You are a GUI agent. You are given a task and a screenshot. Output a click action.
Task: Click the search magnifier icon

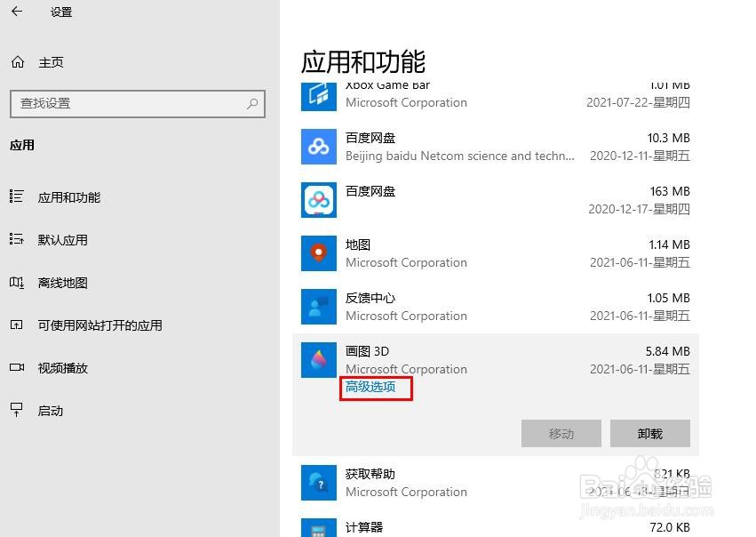pos(252,103)
